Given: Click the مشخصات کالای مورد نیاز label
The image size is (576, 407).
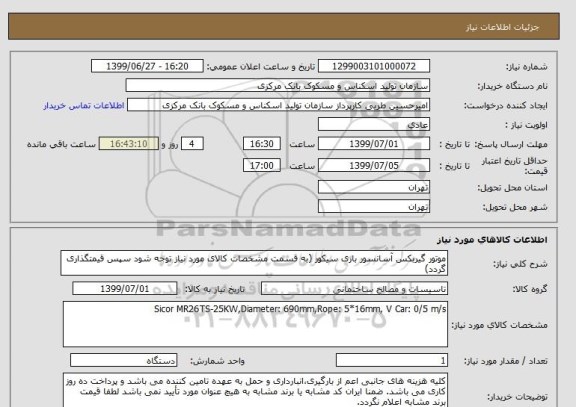Looking at the screenshot, I should click(x=499, y=325).
